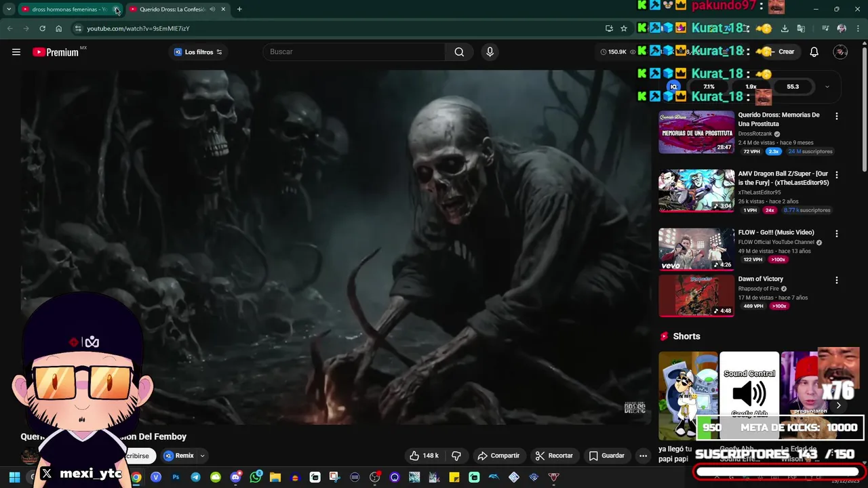This screenshot has width=868, height=488.
Task: Bookmark this page with star icon
Action: point(624,28)
